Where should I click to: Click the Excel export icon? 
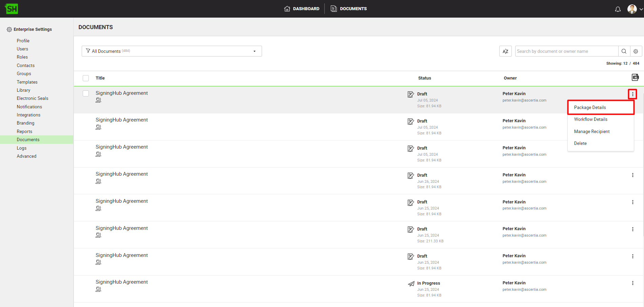pyautogui.click(x=635, y=78)
